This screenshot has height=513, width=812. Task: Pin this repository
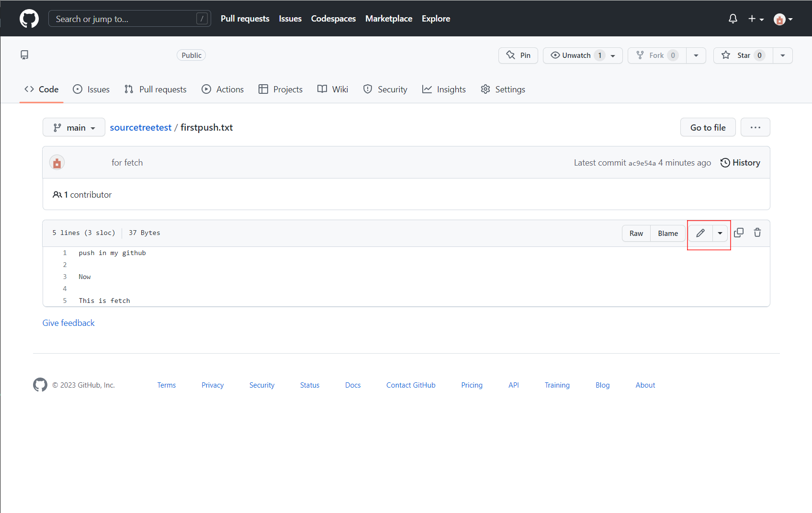tap(518, 56)
